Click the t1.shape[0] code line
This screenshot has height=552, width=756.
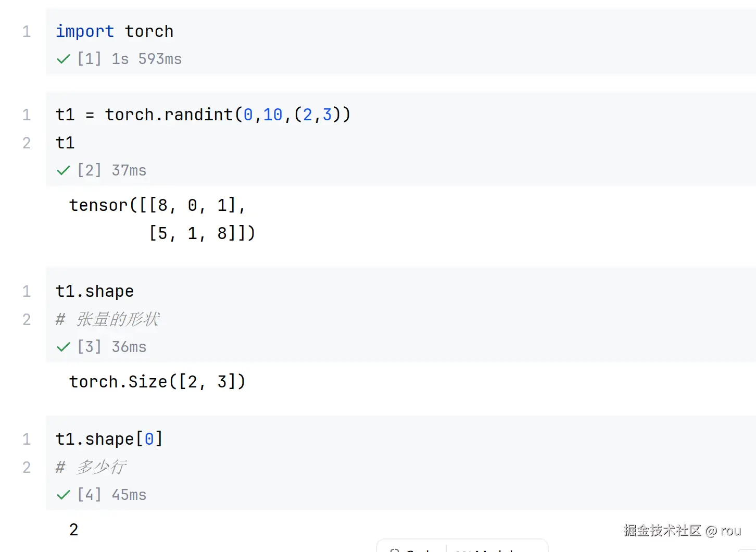[x=109, y=439]
